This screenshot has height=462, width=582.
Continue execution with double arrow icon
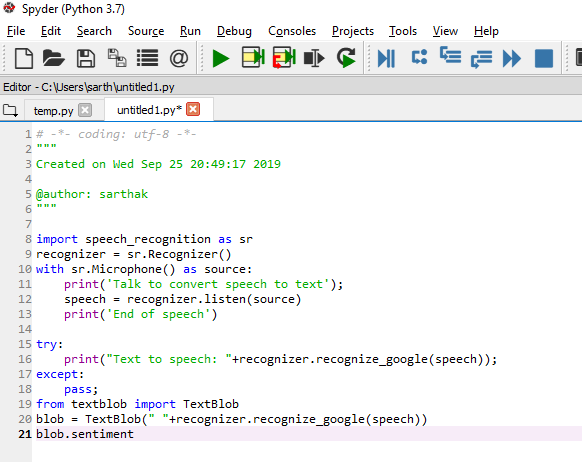pyautogui.click(x=512, y=59)
